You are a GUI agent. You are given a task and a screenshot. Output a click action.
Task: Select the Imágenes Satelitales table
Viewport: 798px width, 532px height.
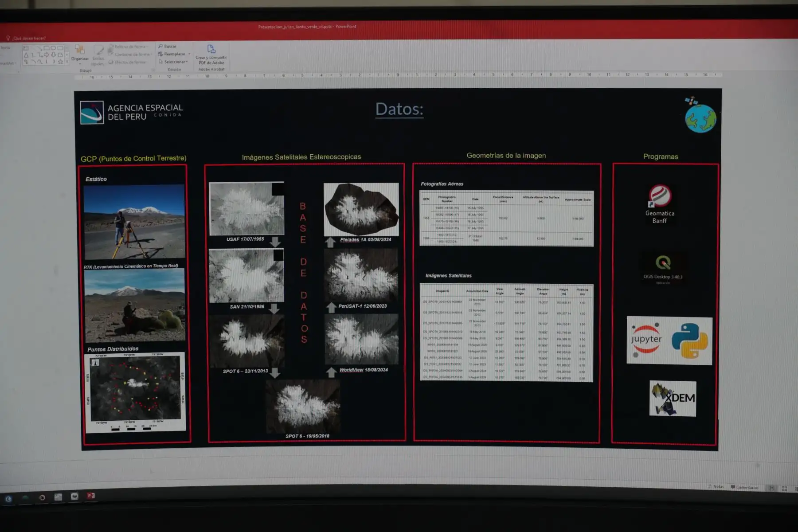point(506,332)
